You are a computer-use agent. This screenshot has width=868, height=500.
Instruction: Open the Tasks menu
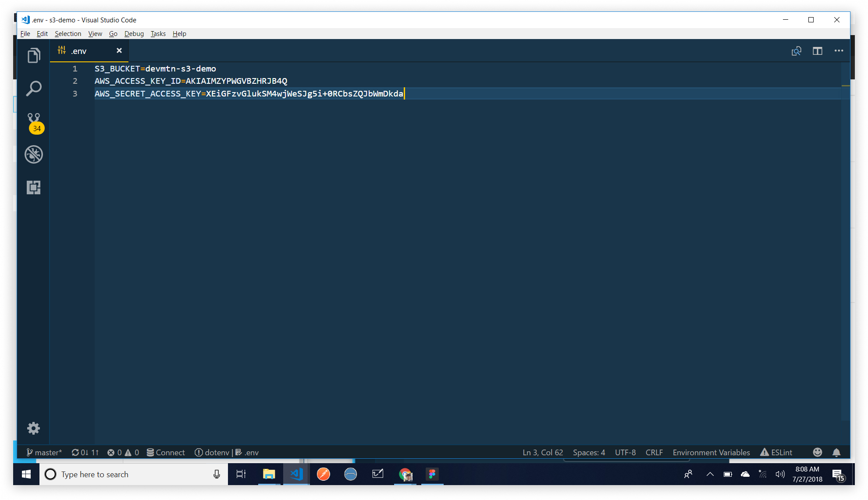(x=158, y=34)
